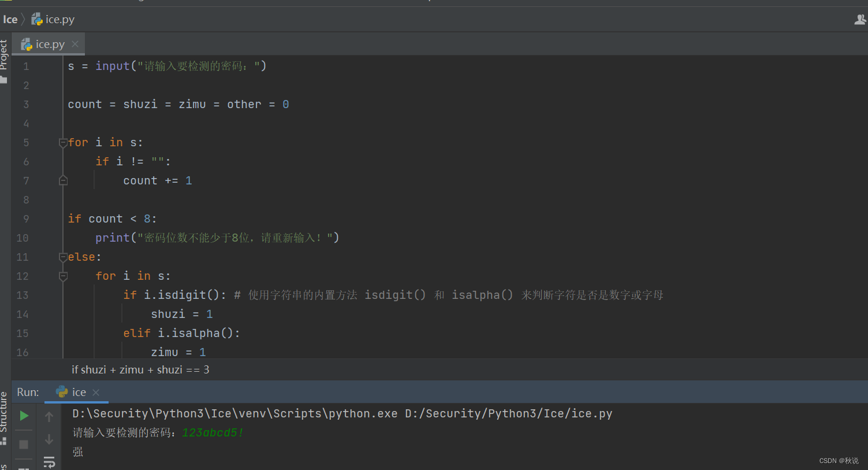The height and width of the screenshot is (470, 868).
Task: Click the '强' result output in console
Action: click(x=78, y=452)
